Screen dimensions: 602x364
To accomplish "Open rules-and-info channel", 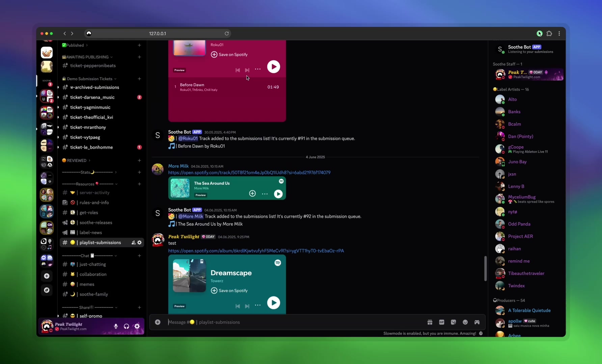I will click(x=102, y=203).
